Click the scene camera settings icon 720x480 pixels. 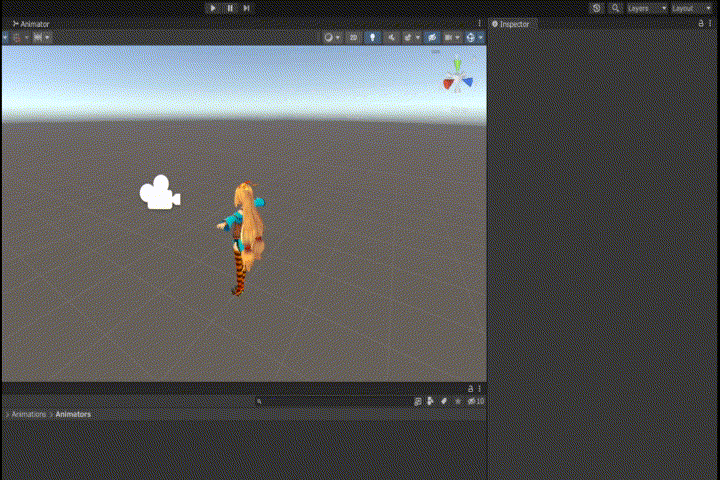click(x=448, y=38)
